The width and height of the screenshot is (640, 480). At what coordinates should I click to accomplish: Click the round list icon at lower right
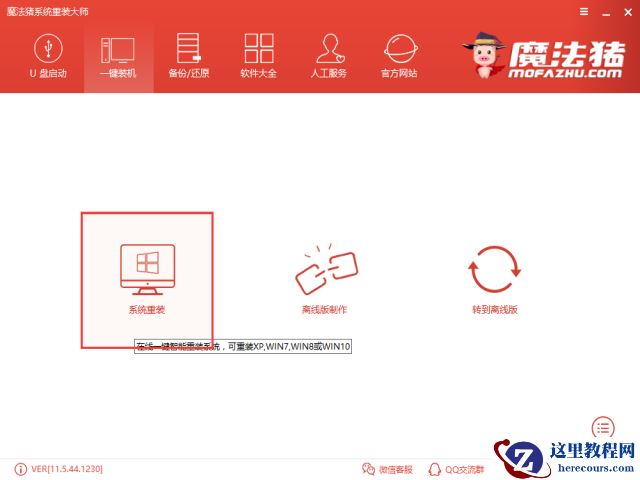(603, 427)
